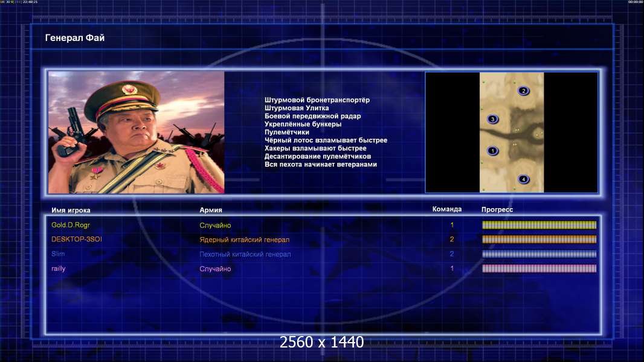
Task: Click 'Случайно' army in railly row
Action: [215, 269]
